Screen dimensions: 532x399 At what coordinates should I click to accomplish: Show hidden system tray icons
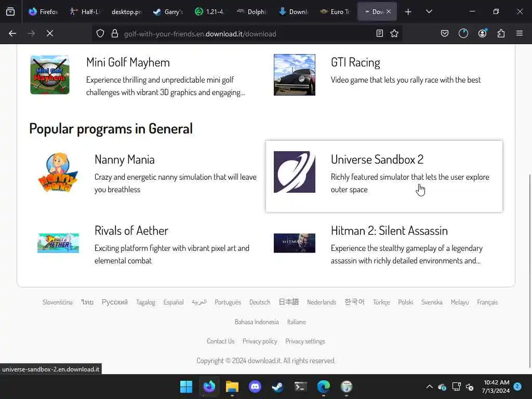429,387
